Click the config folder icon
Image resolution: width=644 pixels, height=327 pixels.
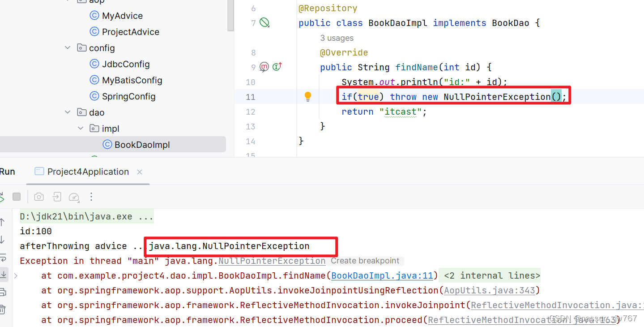pos(81,48)
